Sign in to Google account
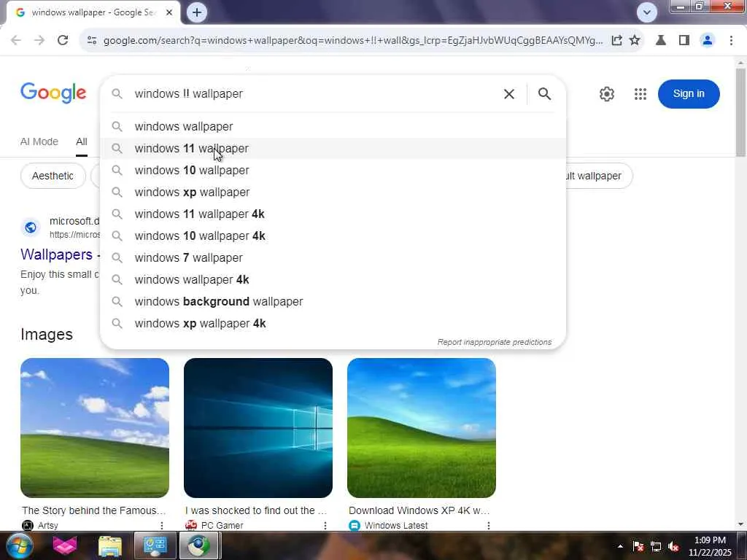 coord(689,94)
